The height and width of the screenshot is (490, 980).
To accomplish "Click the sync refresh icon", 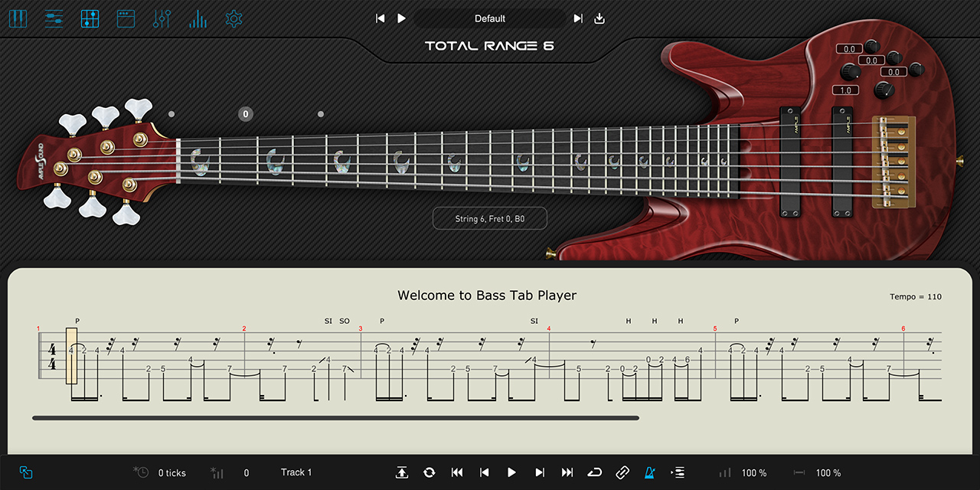I will coord(429,472).
